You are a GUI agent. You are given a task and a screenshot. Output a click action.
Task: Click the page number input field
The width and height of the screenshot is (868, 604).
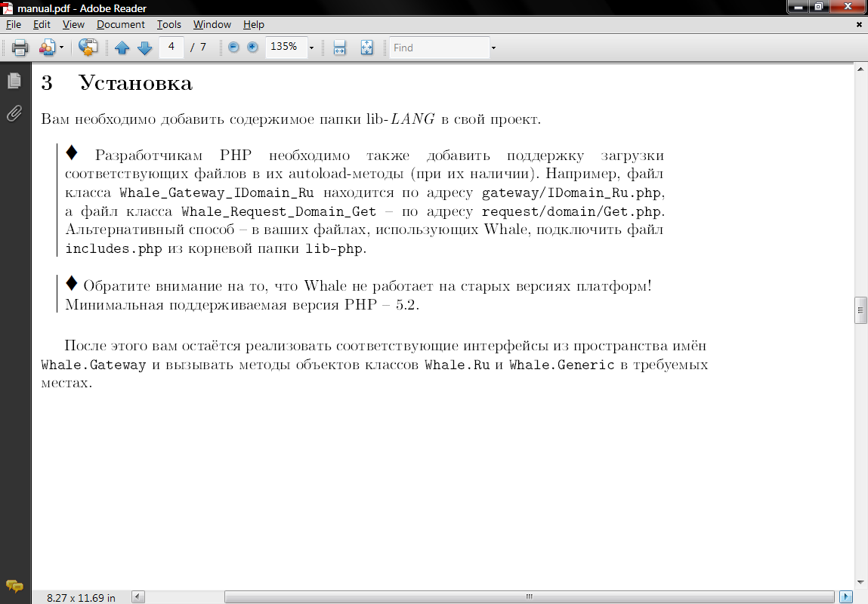(171, 47)
